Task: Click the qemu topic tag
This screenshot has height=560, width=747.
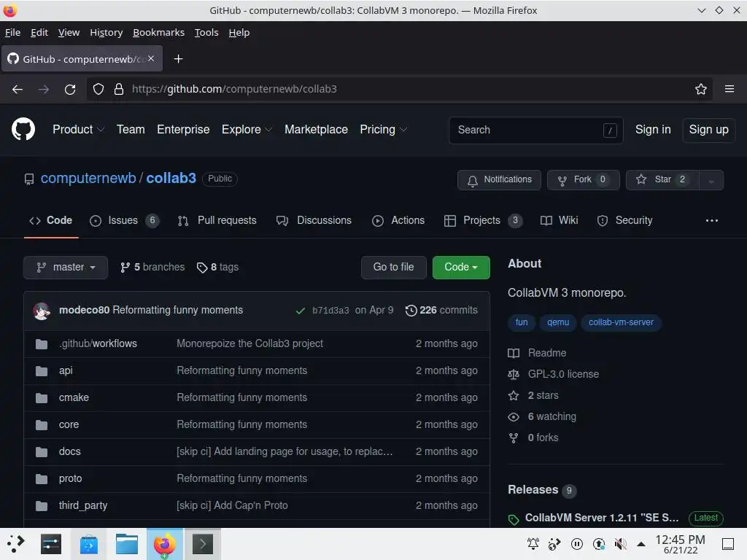Action: click(x=558, y=322)
